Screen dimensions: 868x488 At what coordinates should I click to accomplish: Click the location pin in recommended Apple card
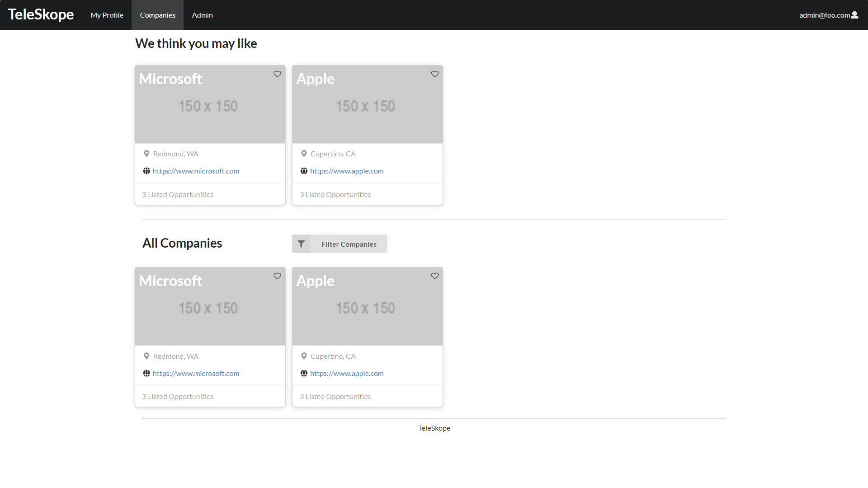tap(304, 154)
